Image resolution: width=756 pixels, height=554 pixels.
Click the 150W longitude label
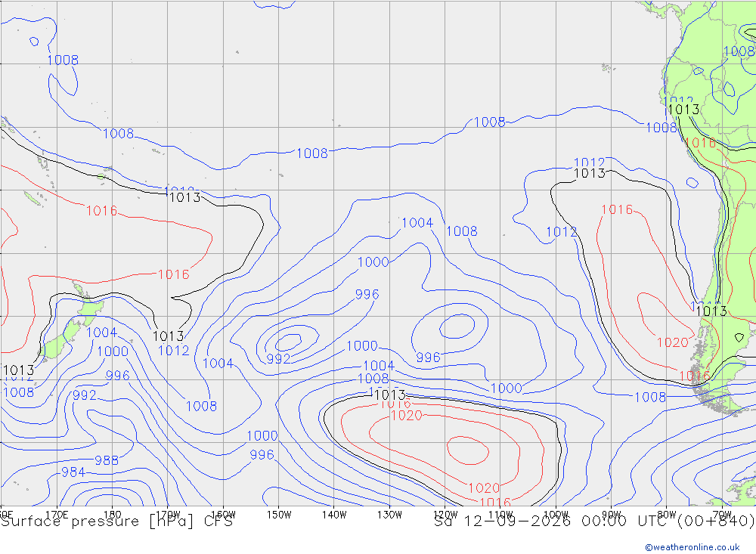coord(279,515)
